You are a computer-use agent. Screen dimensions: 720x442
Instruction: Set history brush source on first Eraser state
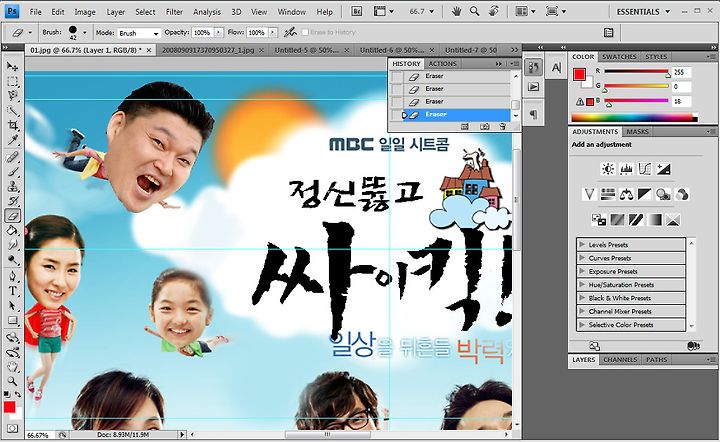[396, 76]
